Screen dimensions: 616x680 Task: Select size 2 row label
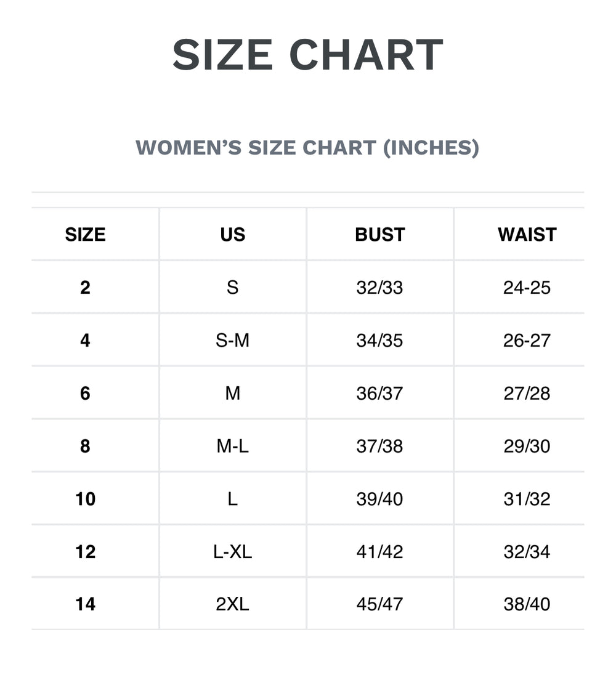click(x=85, y=288)
